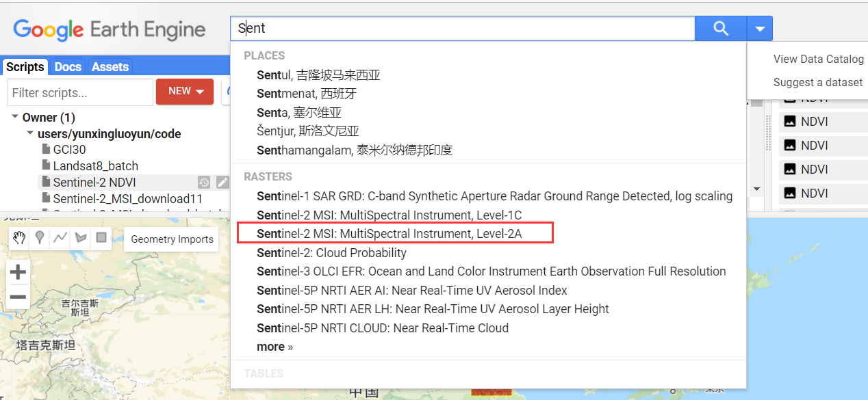The height and width of the screenshot is (400, 868).
Task: Click the Google Earth Engine logo
Action: point(110,29)
